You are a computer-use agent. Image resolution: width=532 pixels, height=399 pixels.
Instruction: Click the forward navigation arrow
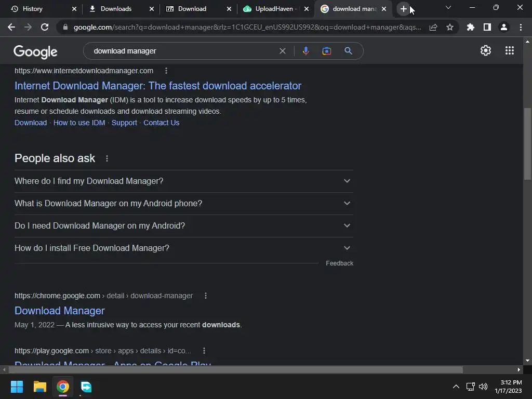28,27
